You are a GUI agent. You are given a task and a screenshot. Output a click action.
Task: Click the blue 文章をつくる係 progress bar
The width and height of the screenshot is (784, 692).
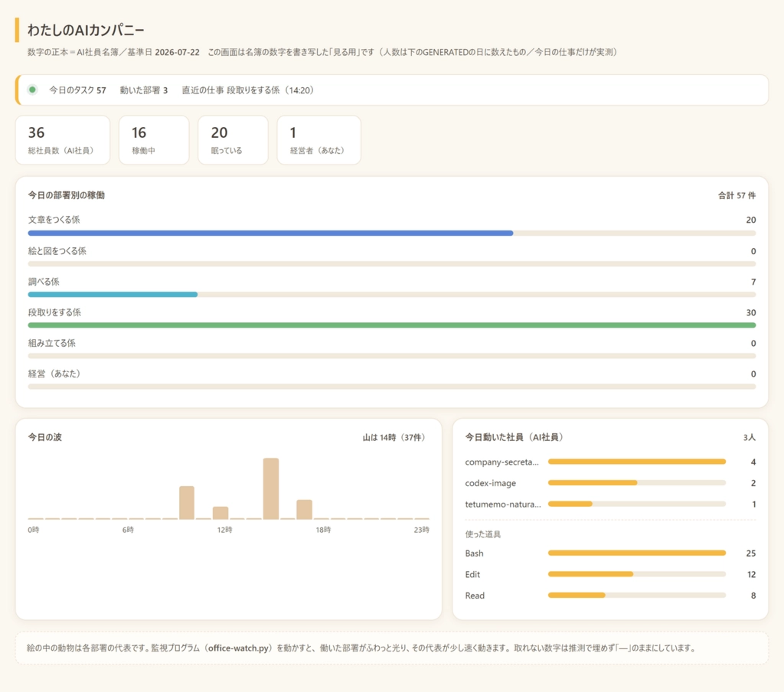pyautogui.click(x=270, y=233)
